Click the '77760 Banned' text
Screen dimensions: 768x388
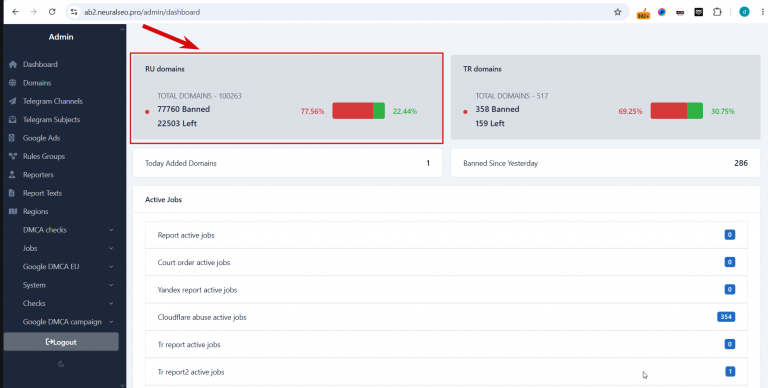[184, 109]
